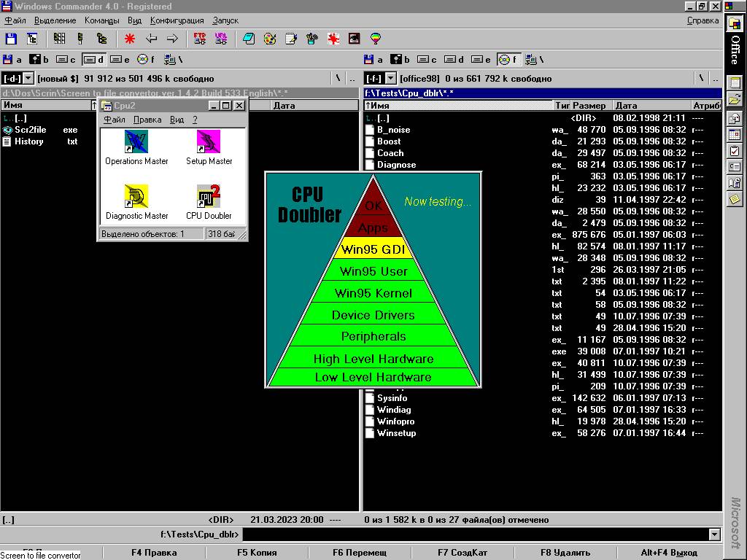Switch left panel to drive c
This screenshot has height=560, width=747.
[66, 60]
